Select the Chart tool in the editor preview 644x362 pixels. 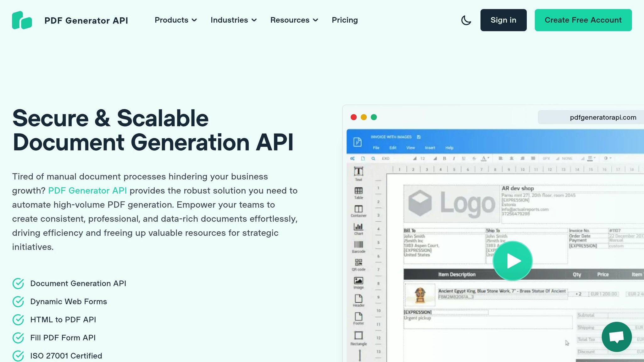click(x=358, y=229)
